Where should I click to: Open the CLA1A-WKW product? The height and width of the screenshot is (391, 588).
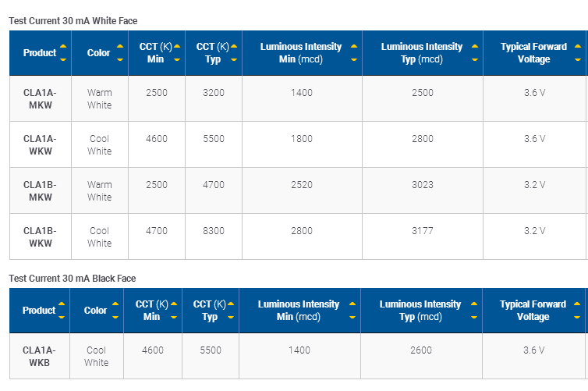(40, 145)
